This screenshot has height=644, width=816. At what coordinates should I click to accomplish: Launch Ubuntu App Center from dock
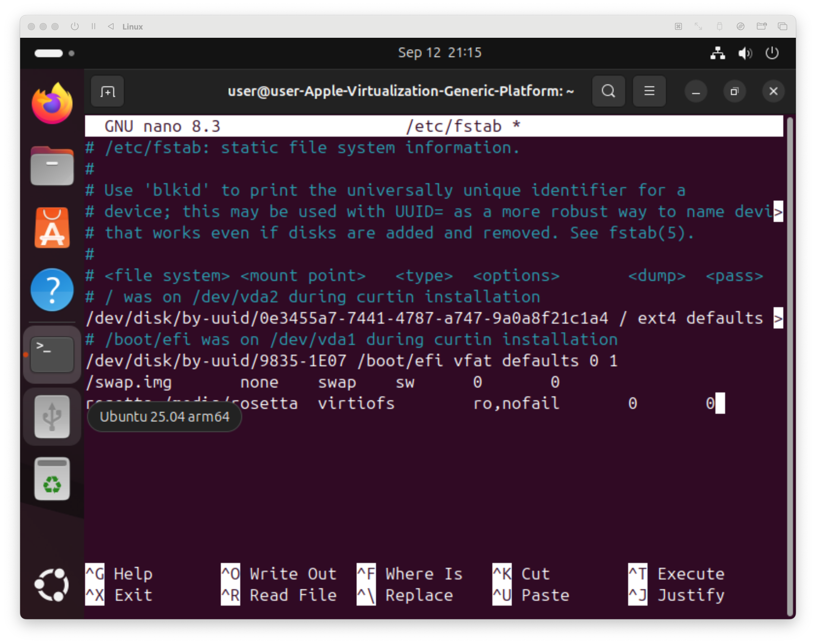click(52, 228)
